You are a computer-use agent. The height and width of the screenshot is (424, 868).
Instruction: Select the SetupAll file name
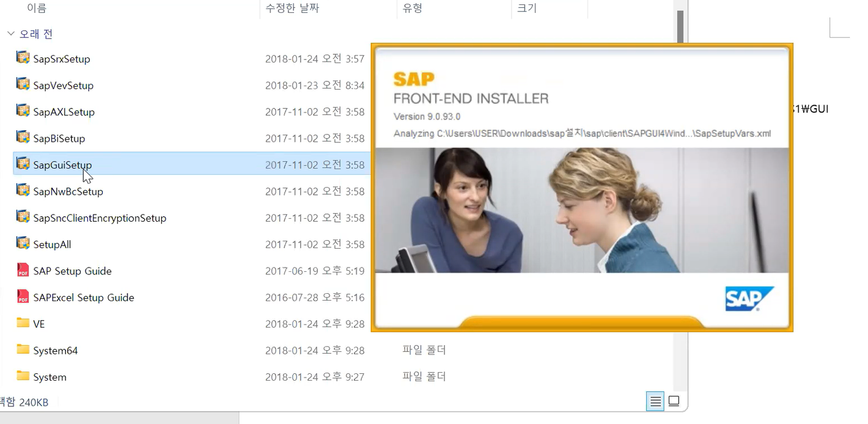[x=52, y=245]
